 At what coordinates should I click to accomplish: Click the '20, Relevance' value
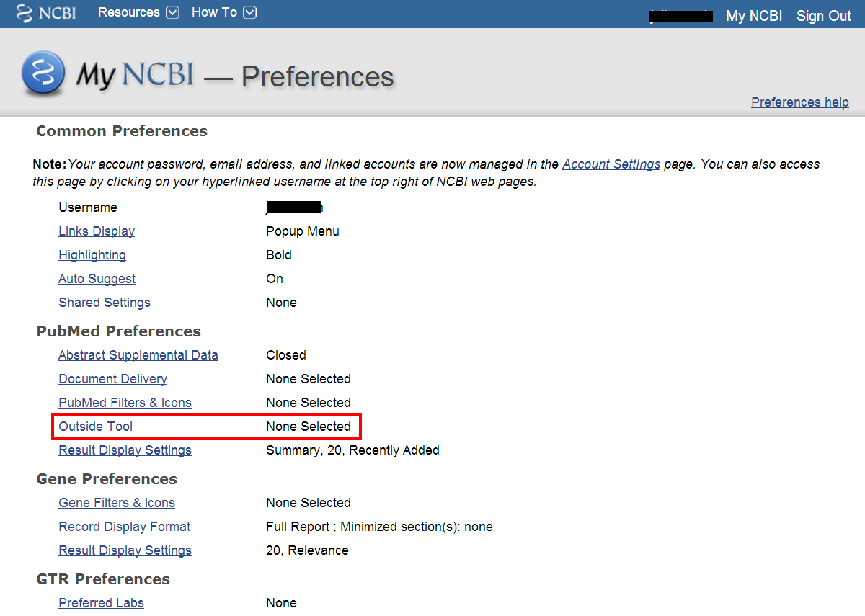[307, 550]
